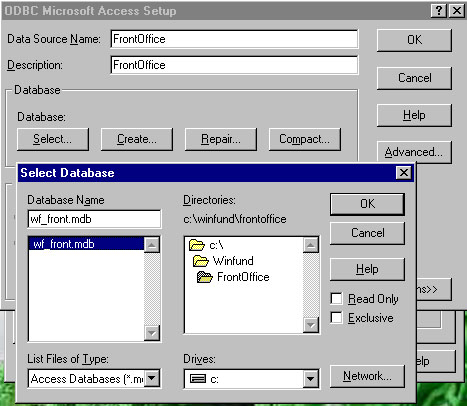Click the c:\ root folder icon
The height and width of the screenshot is (406, 467).
tap(197, 245)
